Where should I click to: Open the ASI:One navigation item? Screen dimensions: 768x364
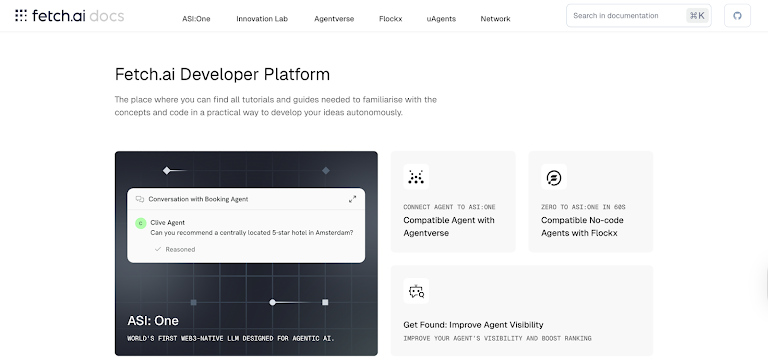(196, 19)
